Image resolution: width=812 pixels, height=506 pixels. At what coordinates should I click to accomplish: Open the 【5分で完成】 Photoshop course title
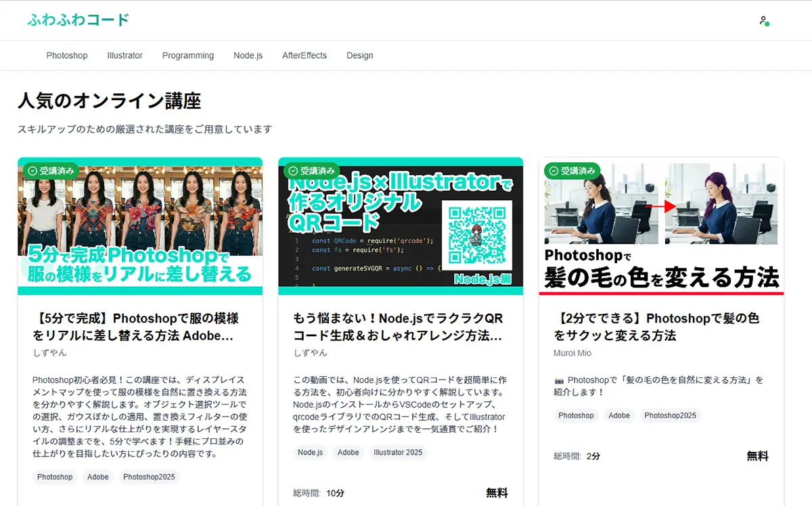135,327
